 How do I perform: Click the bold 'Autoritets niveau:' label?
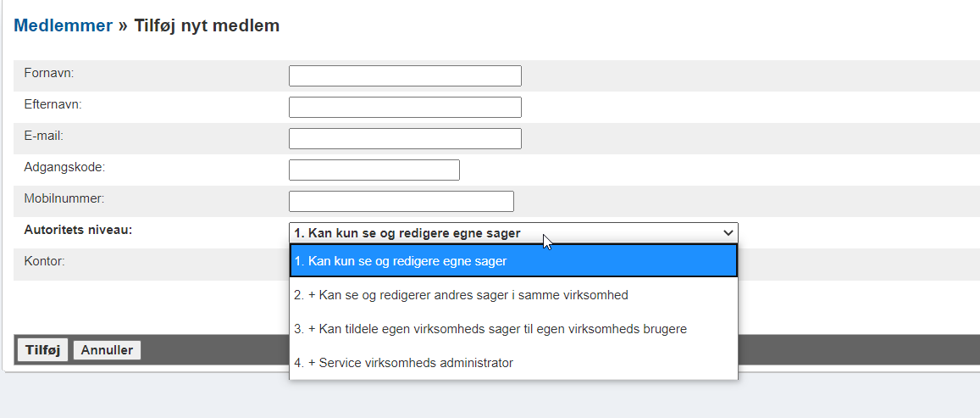[78, 230]
